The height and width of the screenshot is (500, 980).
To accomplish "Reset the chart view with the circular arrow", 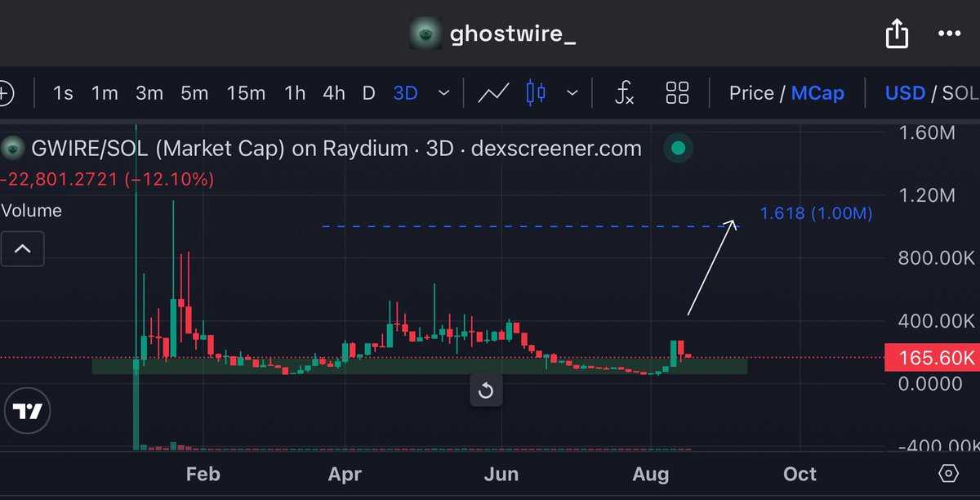I will click(x=485, y=391).
